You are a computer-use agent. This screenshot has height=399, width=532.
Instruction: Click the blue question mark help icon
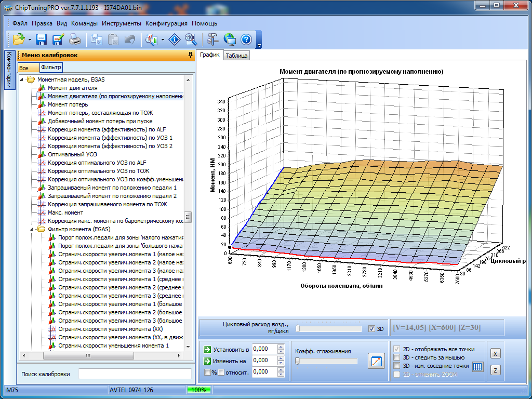pyautogui.click(x=246, y=39)
